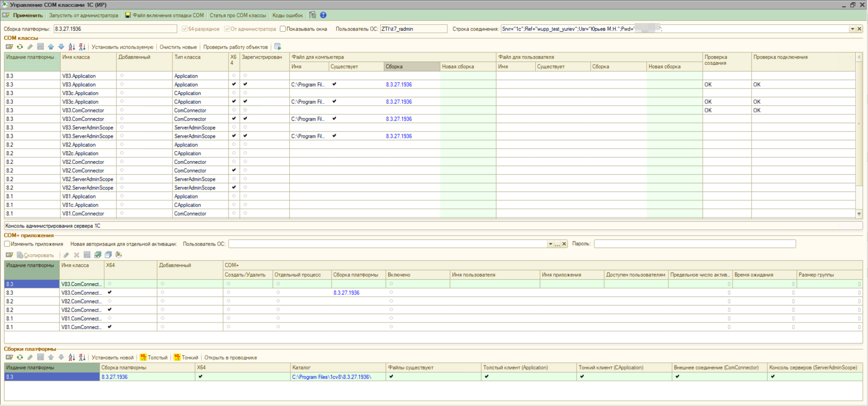This screenshot has width=868, height=406.
Task: Open Статья про COM классы
Action: 238,16
